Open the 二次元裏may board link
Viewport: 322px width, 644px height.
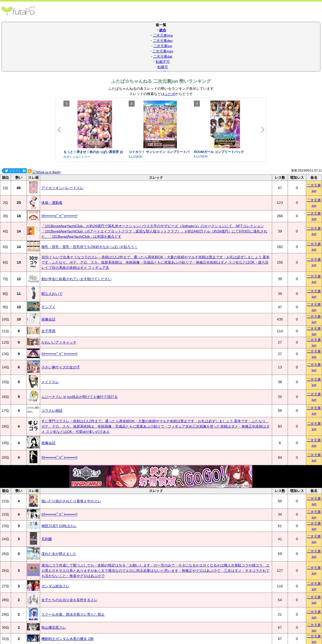point(163,51)
